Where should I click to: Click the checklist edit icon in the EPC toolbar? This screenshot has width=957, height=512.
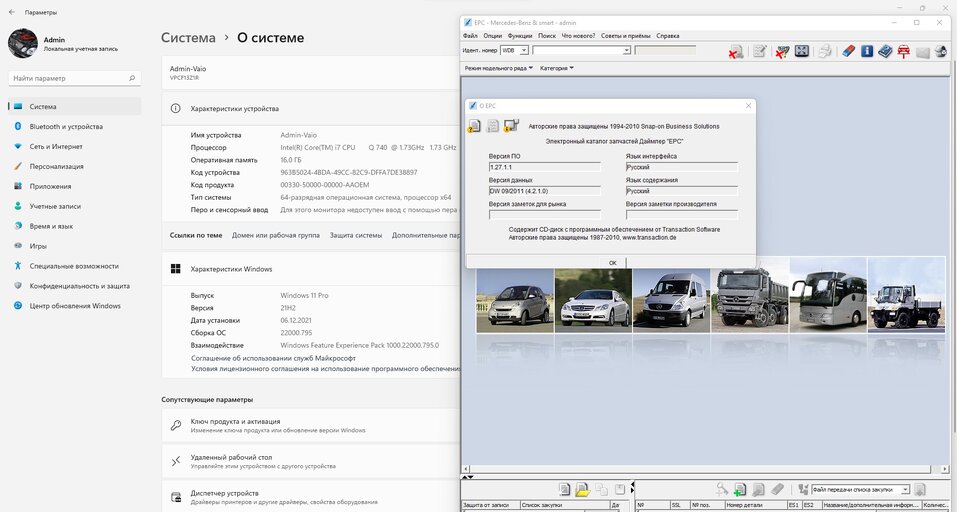759,51
